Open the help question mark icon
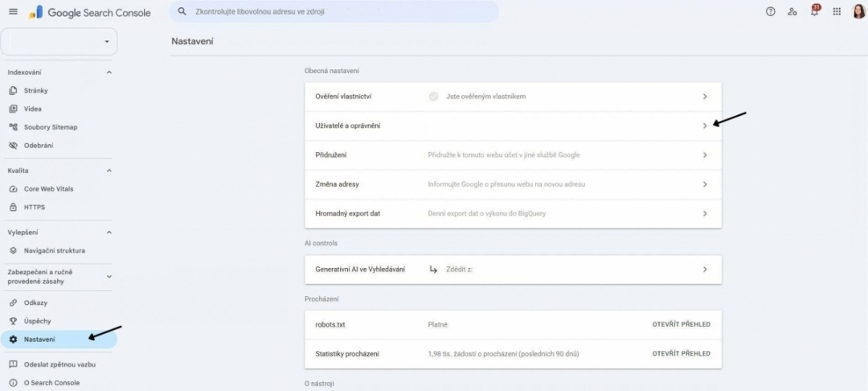 pos(771,11)
